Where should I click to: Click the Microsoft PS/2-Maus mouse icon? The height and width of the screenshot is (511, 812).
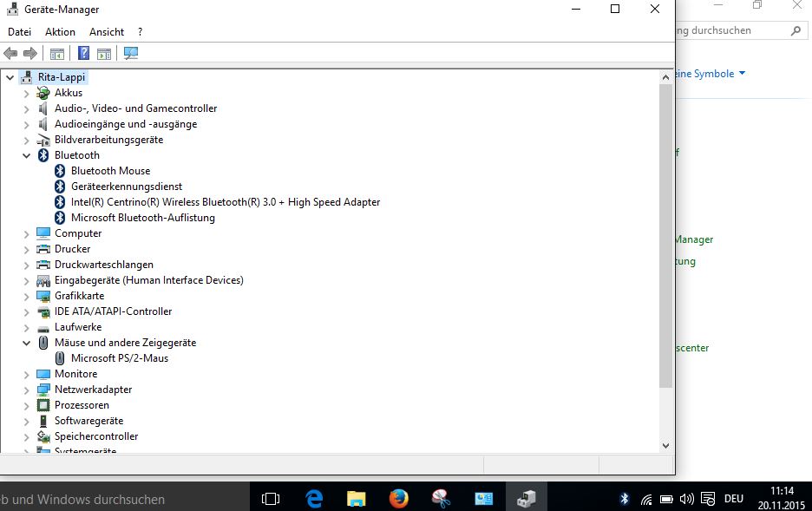(x=60, y=358)
